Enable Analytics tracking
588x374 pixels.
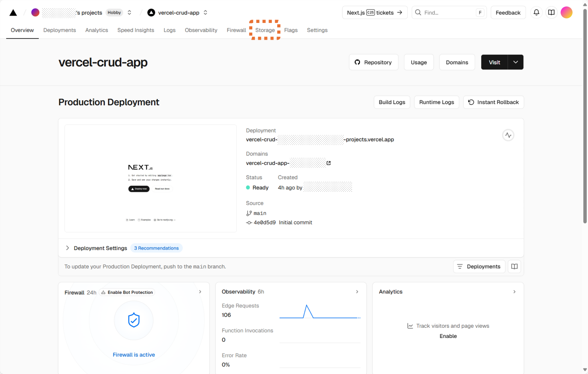tap(448, 336)
